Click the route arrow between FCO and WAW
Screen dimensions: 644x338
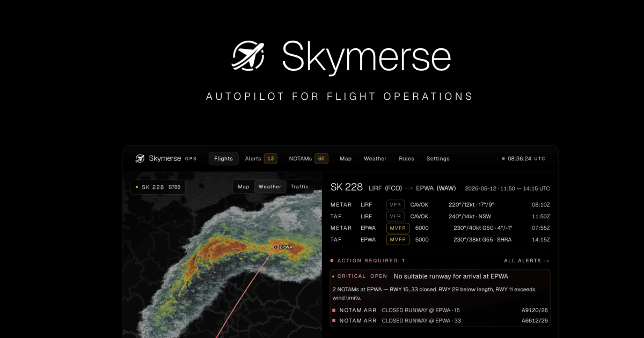[409, 188]
